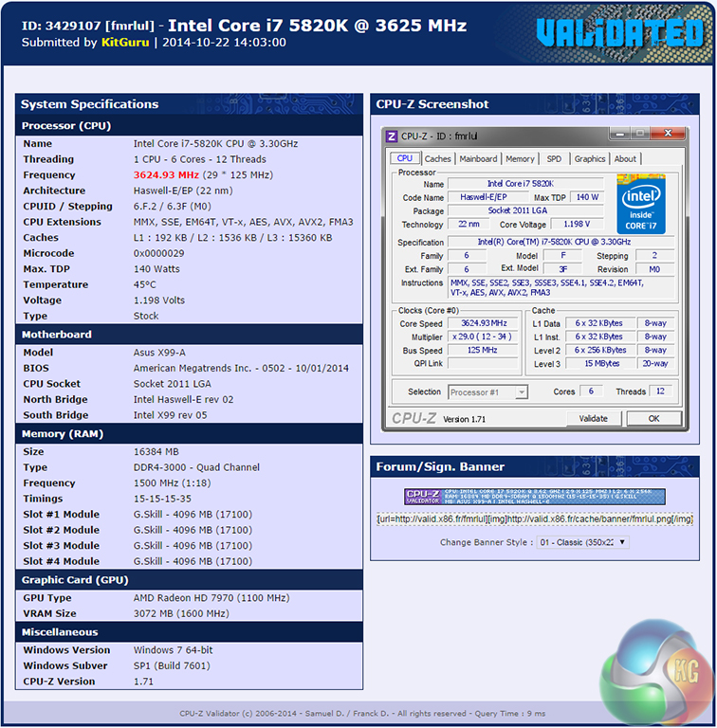Click the Cores field showing 6
Viewport: 717px width, 728px height.
click(x=591, y=391)
